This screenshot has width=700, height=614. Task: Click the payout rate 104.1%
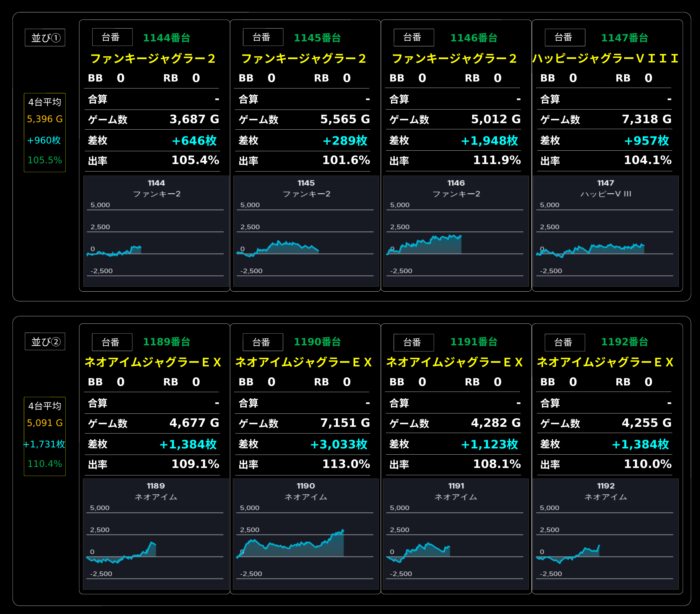[x=648, y=160]
